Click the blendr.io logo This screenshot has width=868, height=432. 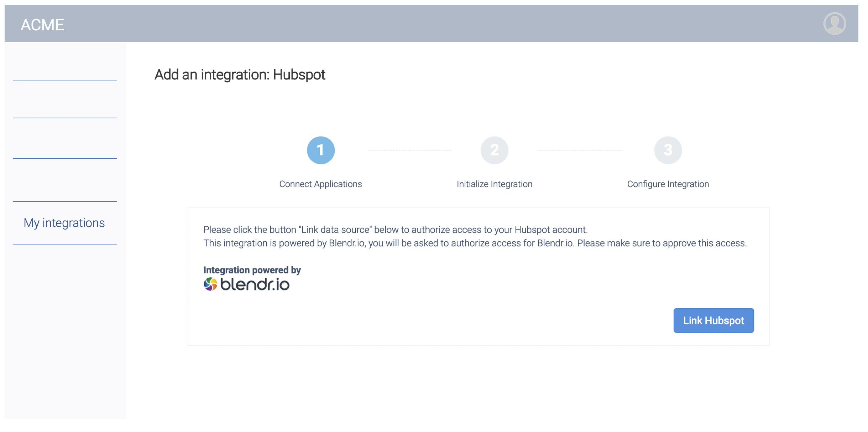click(246, 284)
